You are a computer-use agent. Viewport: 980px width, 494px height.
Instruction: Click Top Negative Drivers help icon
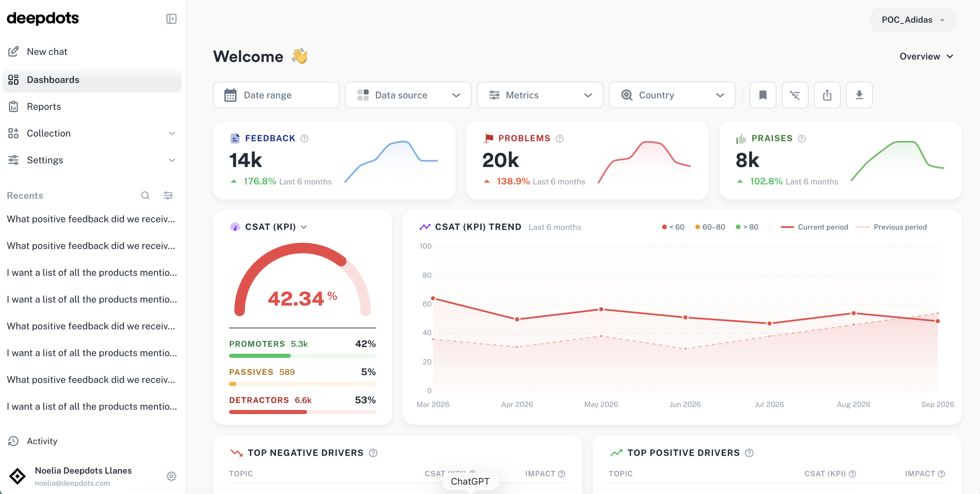coord(373,453)
